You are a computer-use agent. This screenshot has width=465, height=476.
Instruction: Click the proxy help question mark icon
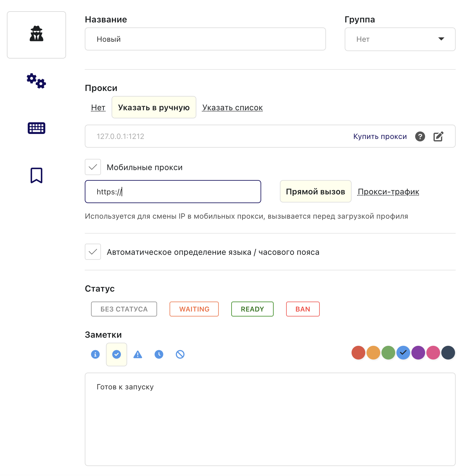pos(420,136)
